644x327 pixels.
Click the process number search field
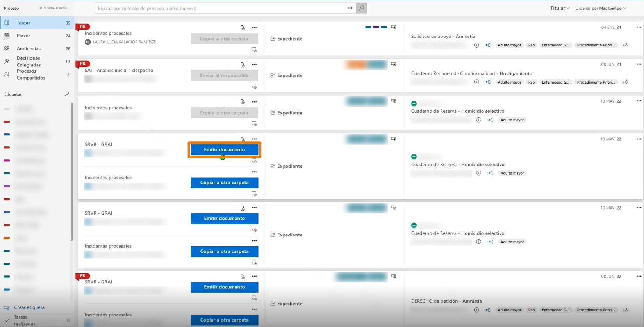[x=219, y=8]
